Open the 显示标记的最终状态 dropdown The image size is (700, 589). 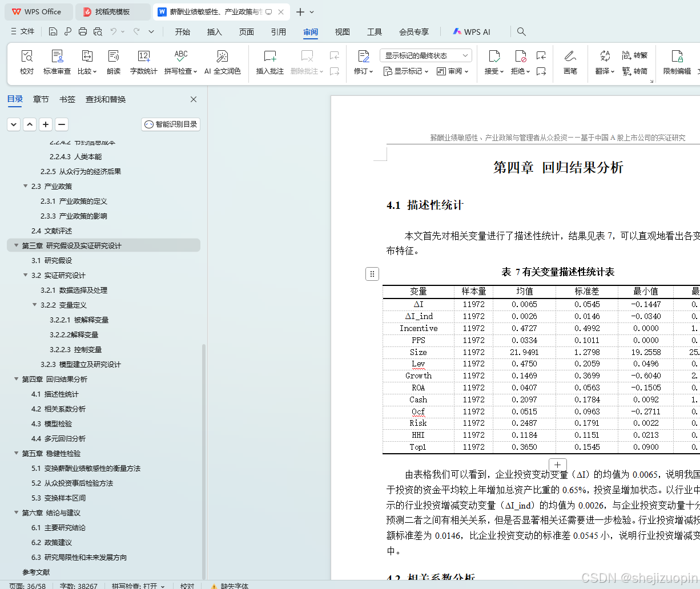coord(425,55)
